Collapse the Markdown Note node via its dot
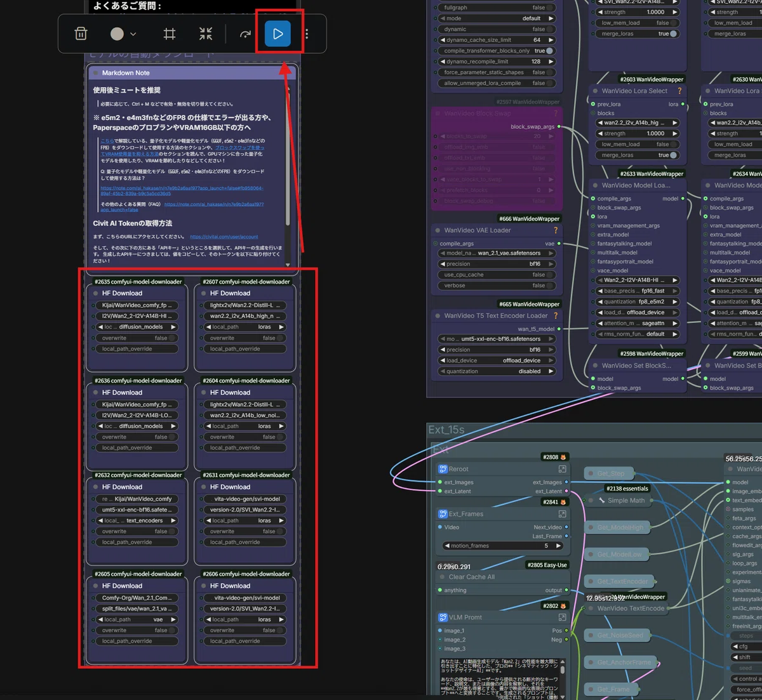 coord(95,73)
